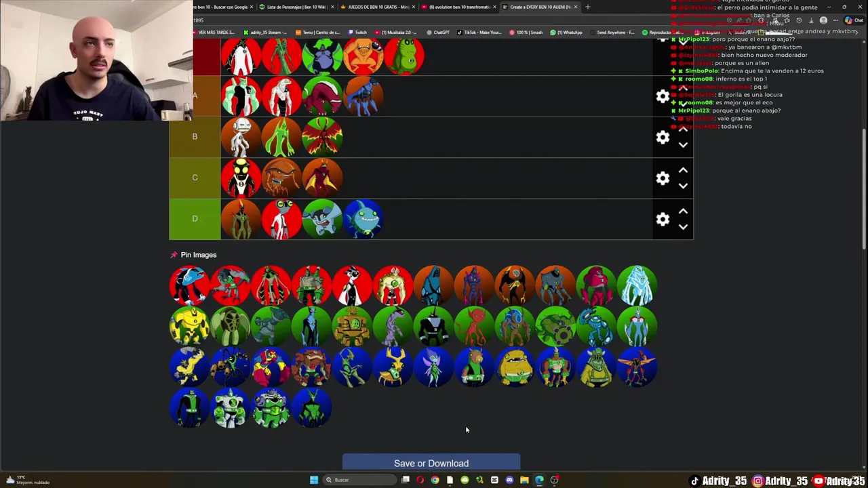Move tier D row down with arrow
This screenshot has height=488, width=868.
point(683,227)
